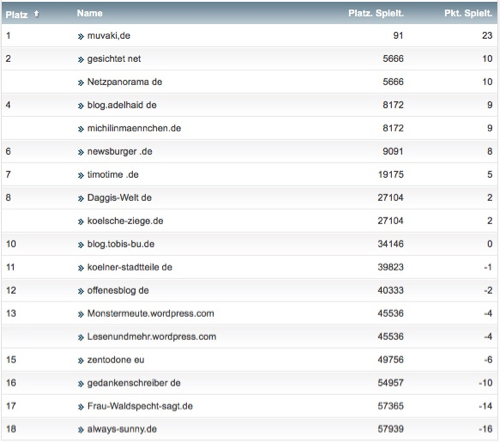Click the arrow icon before koelsche-ziege.de
This screenshot has height=443, width=500.
81,222
